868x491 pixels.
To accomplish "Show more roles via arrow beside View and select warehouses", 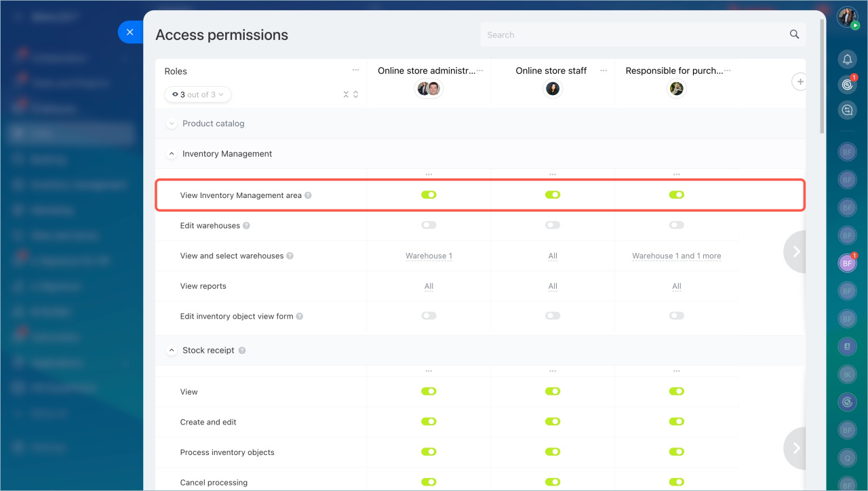I will (x=795, y=252).
